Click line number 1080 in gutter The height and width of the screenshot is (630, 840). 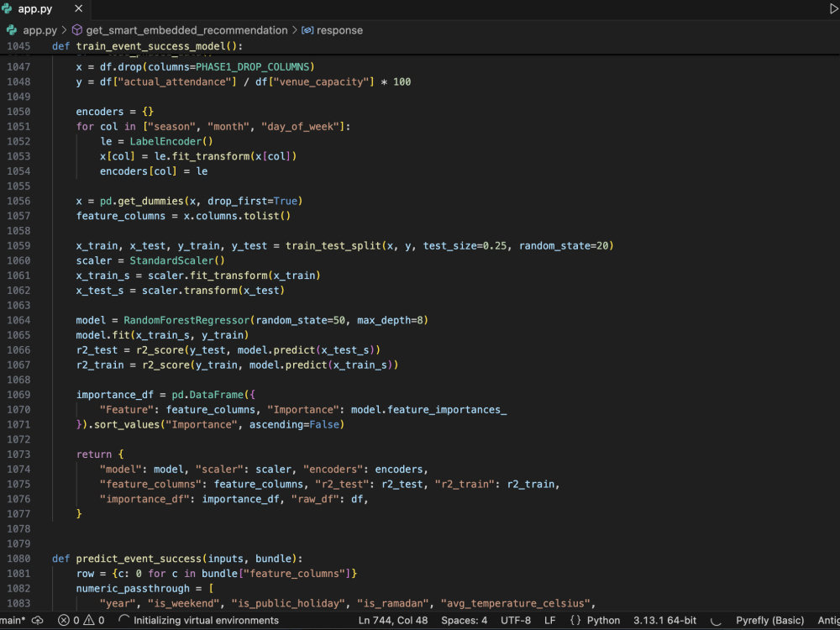[x=18, y=559]
